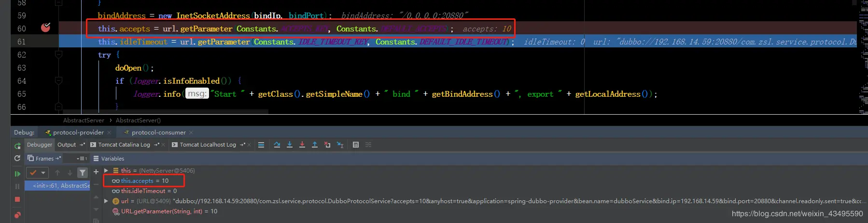Viewport: 868px width, 223px height.
Task: Close the protocol-provider debug tab
Action: [109, 133]
